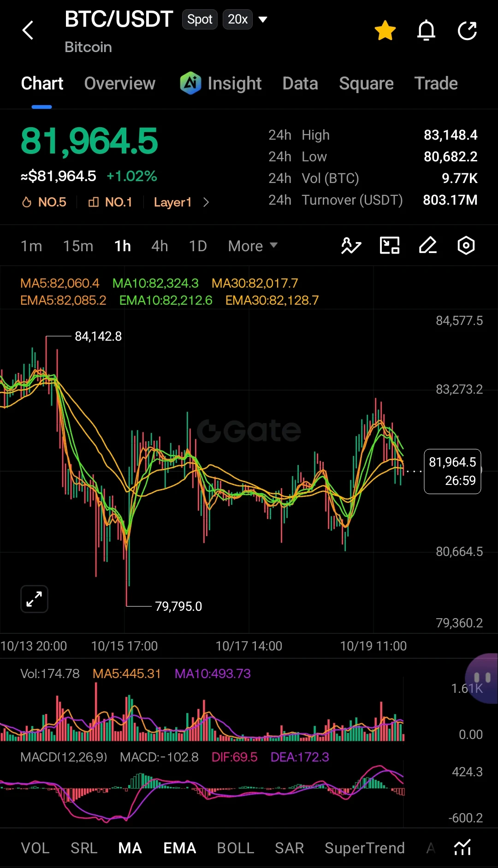Image resolution: width=498 pixels, height=868 pixels.
Task: Tap the current price label 81,964.5 on chart
Action: point(452,471)
